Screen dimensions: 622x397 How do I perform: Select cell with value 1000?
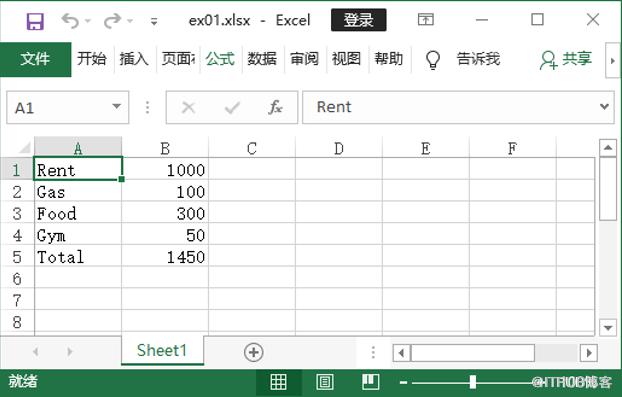click(165, 169)
